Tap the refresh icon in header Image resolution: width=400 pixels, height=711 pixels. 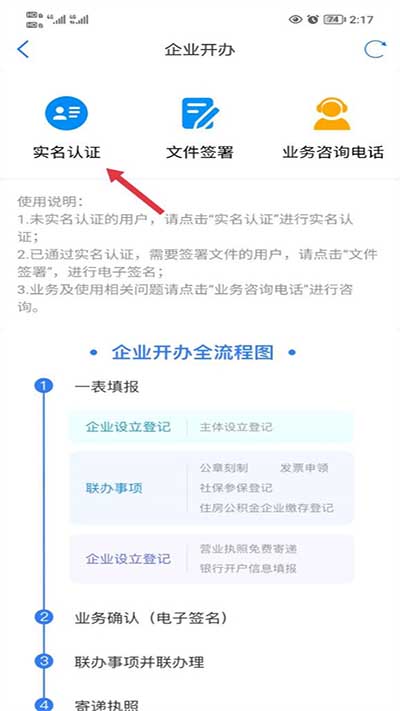[x=376, y=49]
